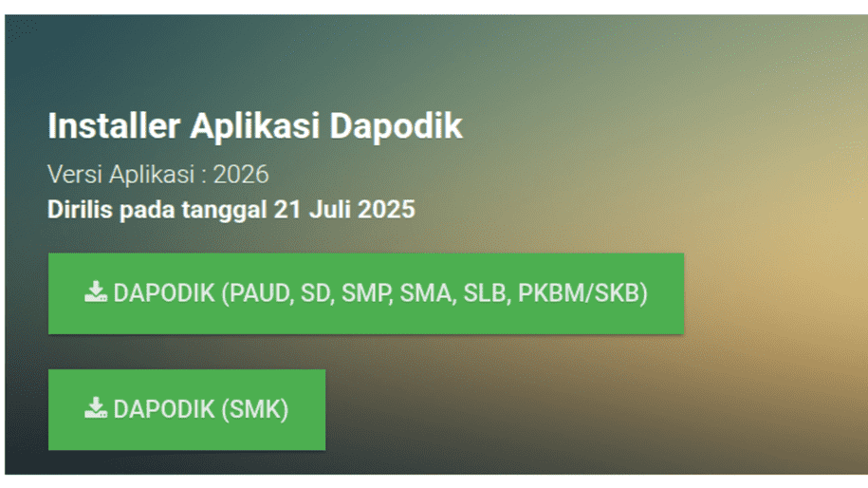Download the DAPODIK (SMK) installer

click(x=187, y=410)
